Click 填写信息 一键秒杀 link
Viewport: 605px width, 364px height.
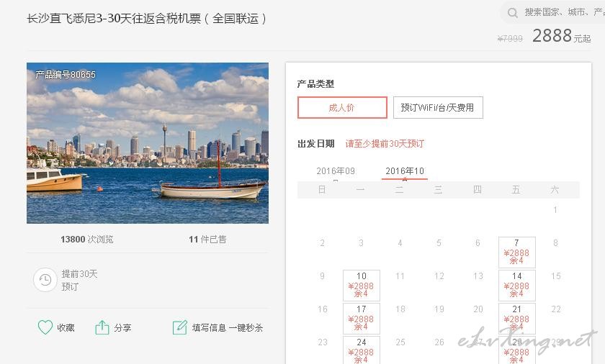(x=228, y=328)
